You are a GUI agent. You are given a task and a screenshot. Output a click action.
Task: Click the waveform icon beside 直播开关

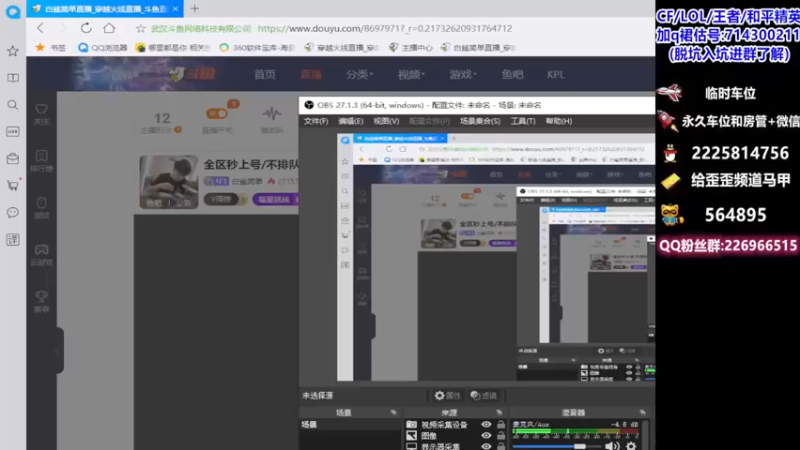[x=272, y=113]
